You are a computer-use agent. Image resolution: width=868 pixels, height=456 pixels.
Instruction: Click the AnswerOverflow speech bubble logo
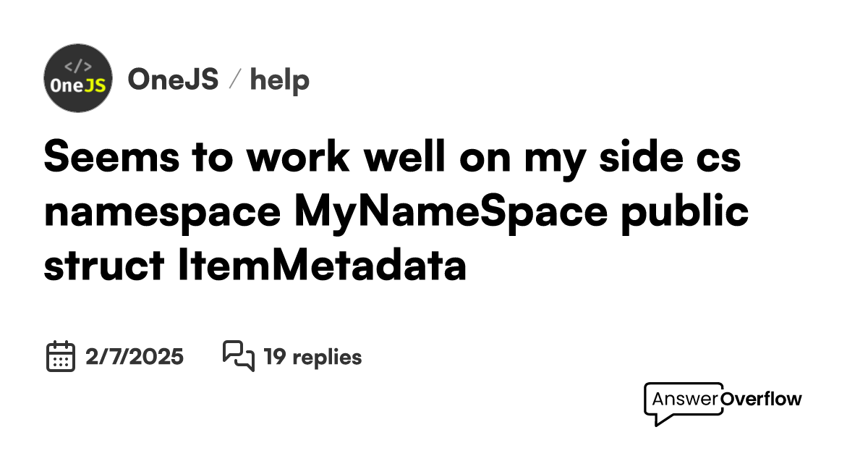coord(683,403)
